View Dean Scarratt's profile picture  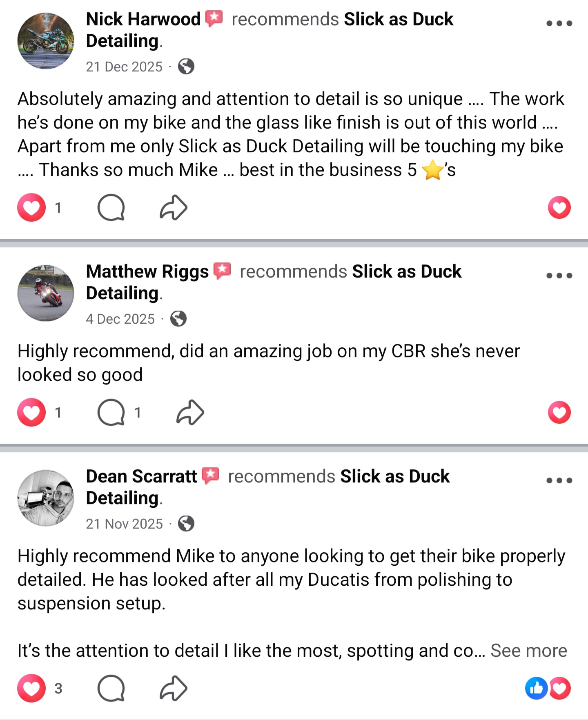coord(46,498)
